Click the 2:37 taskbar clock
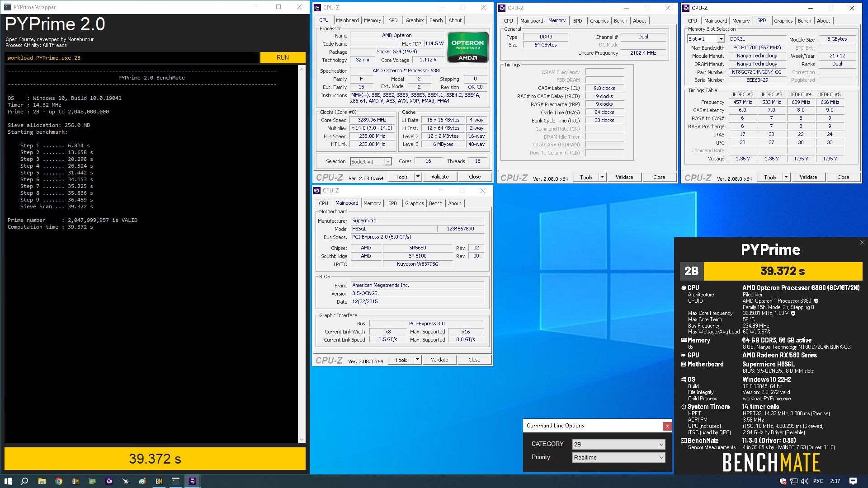The height and width of the screenshot is (488, 868). pos(835,481)
